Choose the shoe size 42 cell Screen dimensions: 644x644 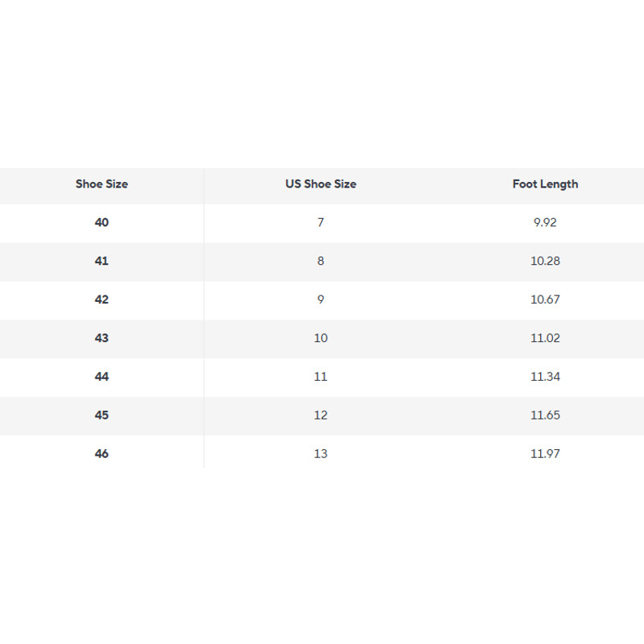(x=101, y=299)
